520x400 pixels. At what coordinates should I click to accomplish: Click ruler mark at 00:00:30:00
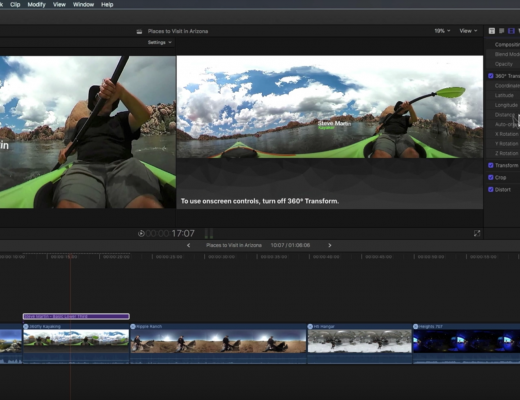[x=221, y=257]
